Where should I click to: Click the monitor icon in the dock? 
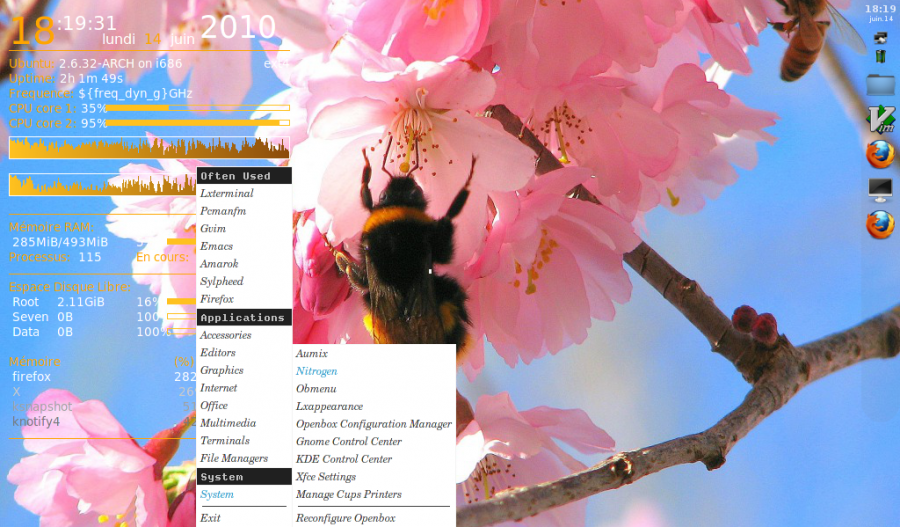click(880, 189)
